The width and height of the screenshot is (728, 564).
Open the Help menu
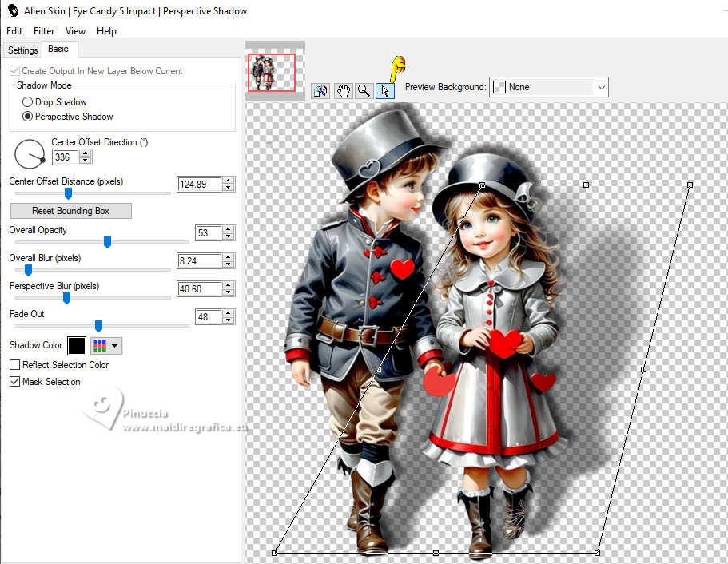pyautogui.click(x=106, y=31)
